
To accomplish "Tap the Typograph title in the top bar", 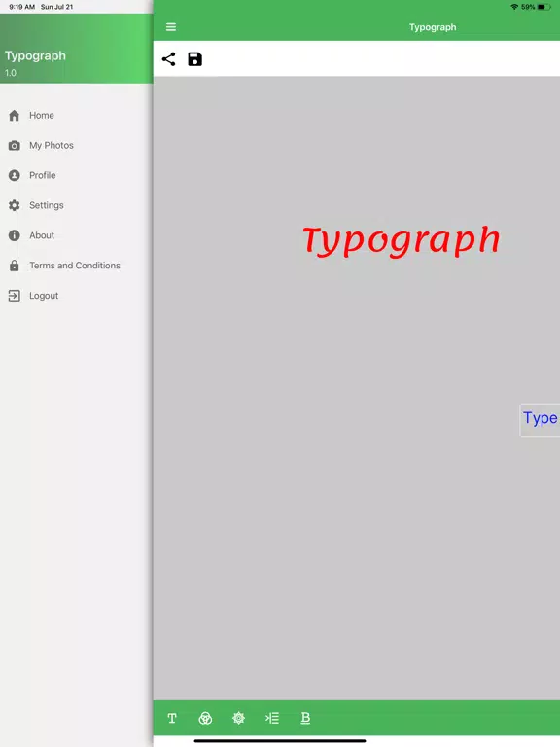I will 433,27.
